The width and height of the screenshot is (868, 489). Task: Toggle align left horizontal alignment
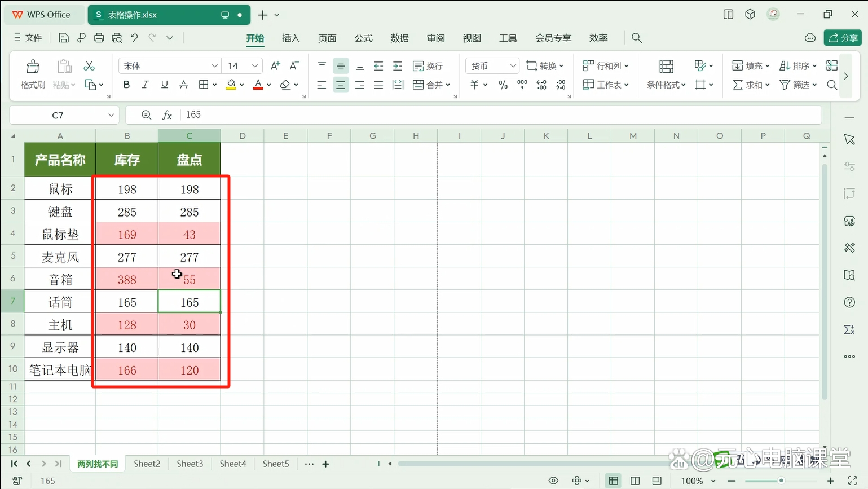[x=321, y=85]
